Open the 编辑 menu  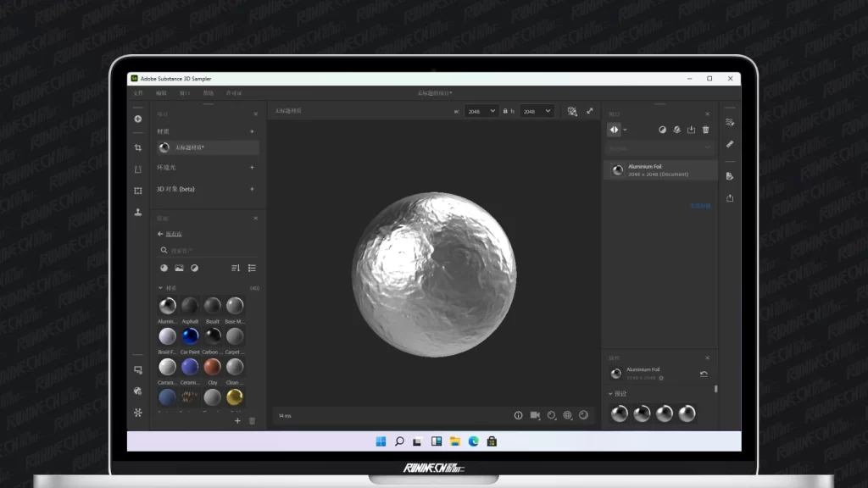[x=161, y=92]
